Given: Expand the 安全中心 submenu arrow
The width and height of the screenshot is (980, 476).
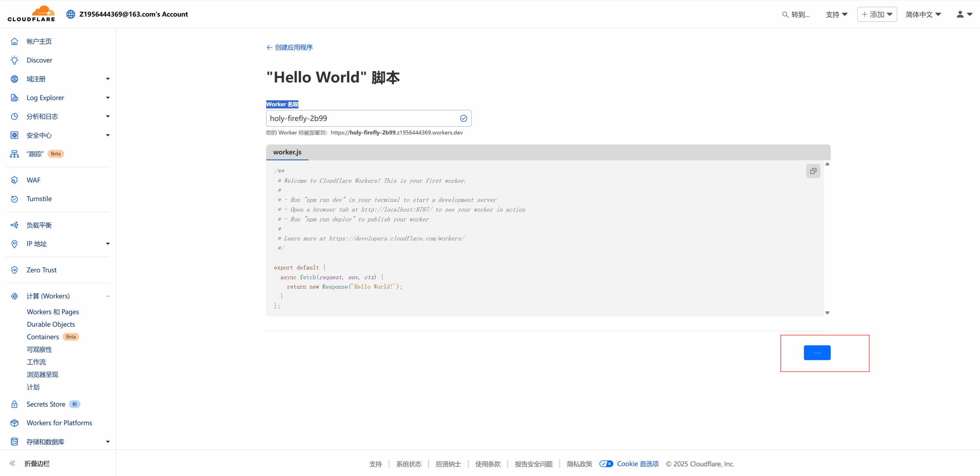Looking at the screenshot, I should click(108, 135).
